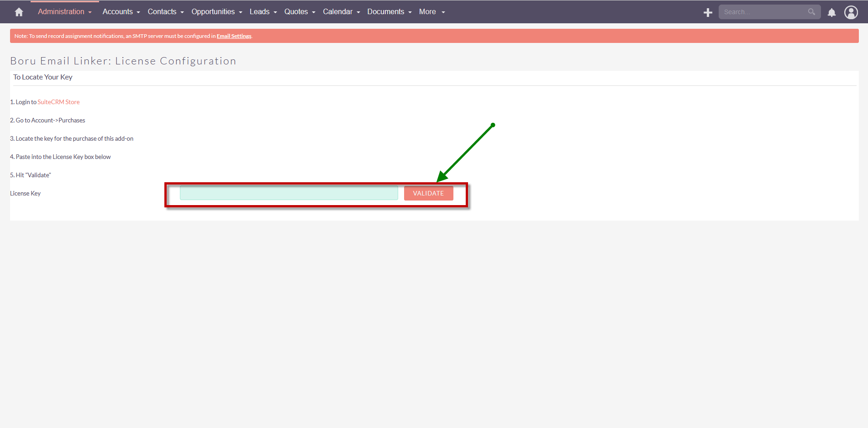Click the search magnifier icon
Image resolution: width=868 pixels, height=428 pixels.
pyautogui.click(x=811, y=12)
